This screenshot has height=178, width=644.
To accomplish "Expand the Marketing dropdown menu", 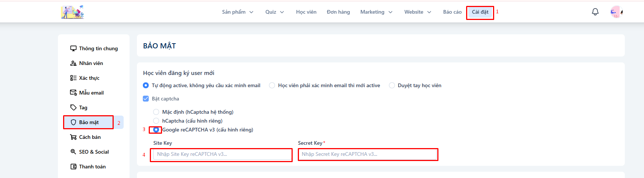I will pyautogui.click(x=376, y=12).
